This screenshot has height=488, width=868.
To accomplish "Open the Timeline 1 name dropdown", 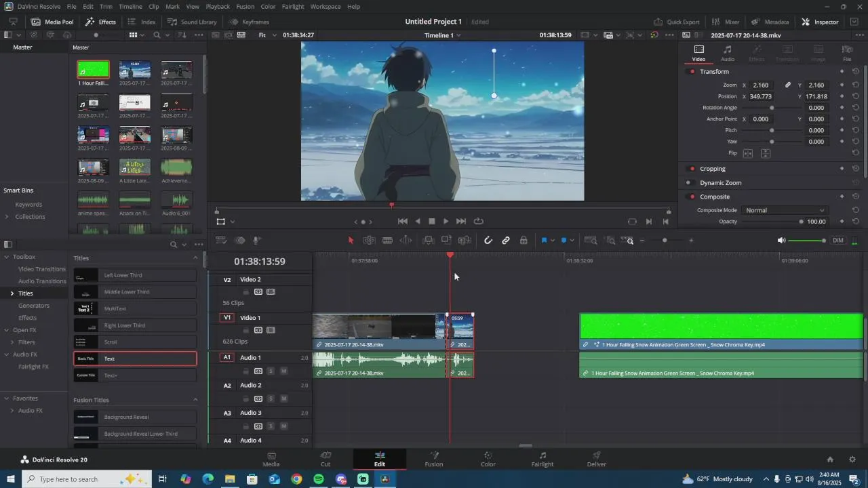I will [x=443, y=35].
